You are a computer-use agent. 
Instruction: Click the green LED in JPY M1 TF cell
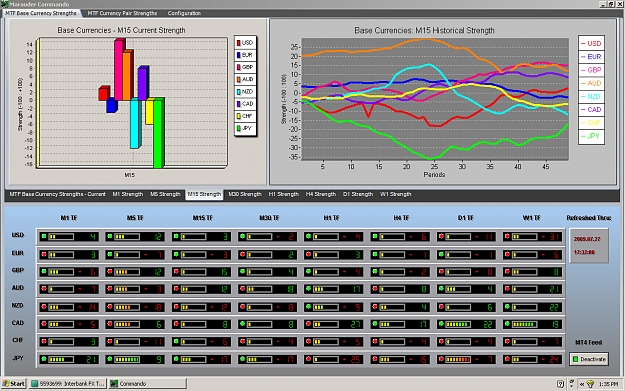[x=44, y=359]
